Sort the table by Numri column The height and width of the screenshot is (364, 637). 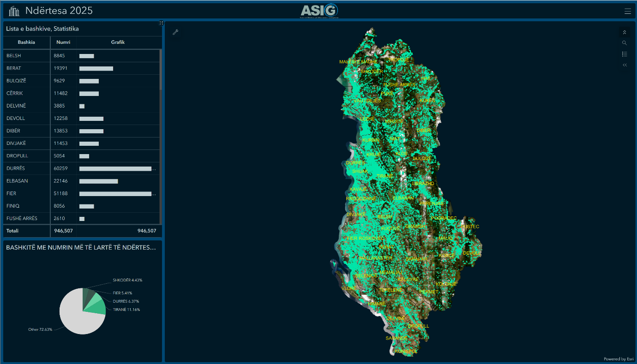63,42
